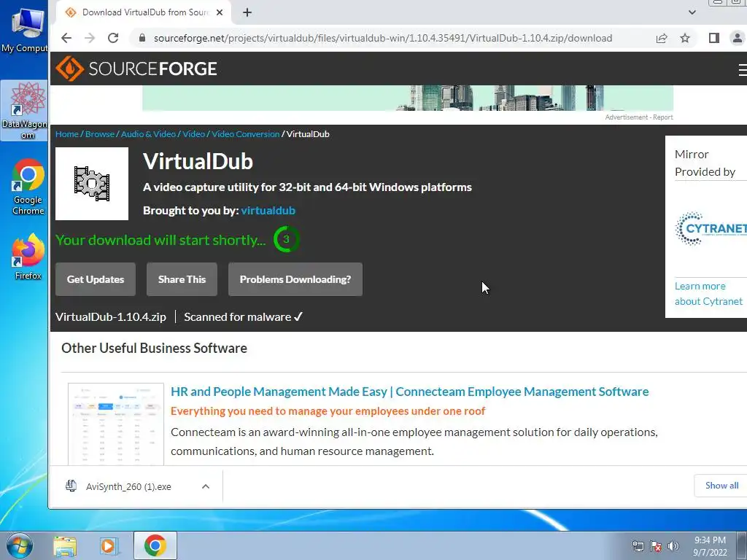Open the browser side panel
Image resolution: width=747 pixels, height=560 pixels.
pos(713,38)
